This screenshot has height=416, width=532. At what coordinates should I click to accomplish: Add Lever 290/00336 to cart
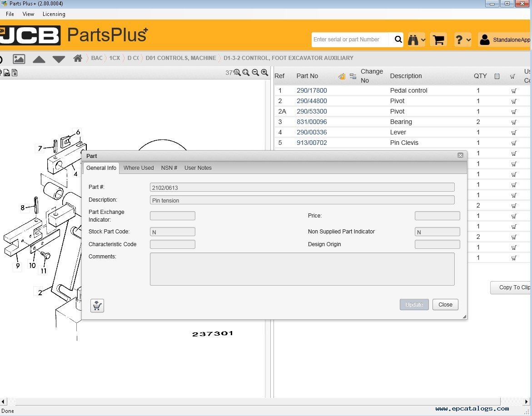[x=514, y=133]
